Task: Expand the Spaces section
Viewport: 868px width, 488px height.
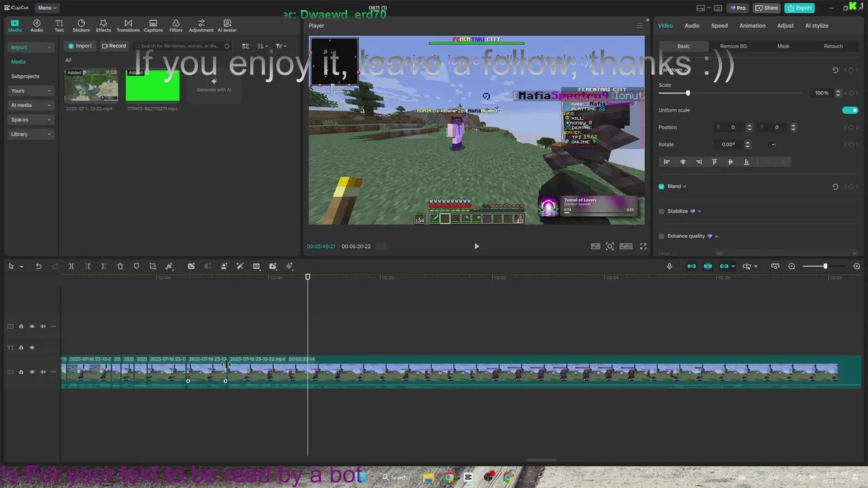Action: (31, 119)
